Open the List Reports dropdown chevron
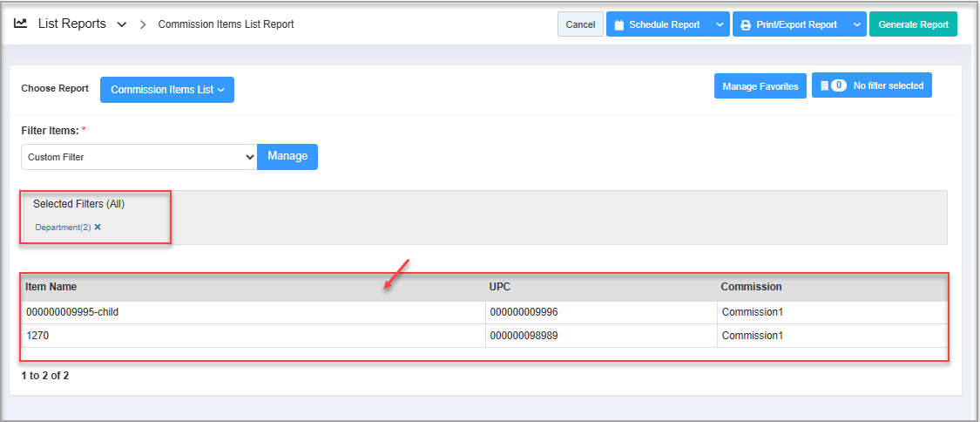 click(122, 24)
